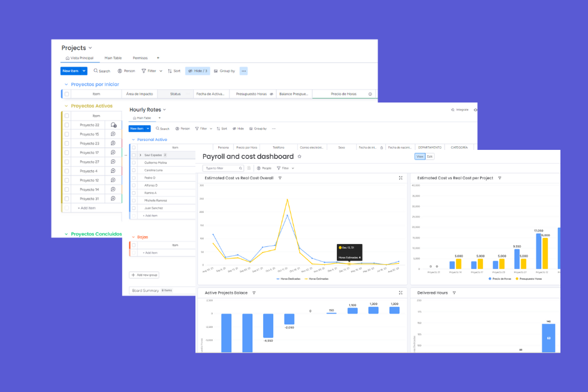Expand the Proyectos Concluidos group
588x392 pixels.
67,234
